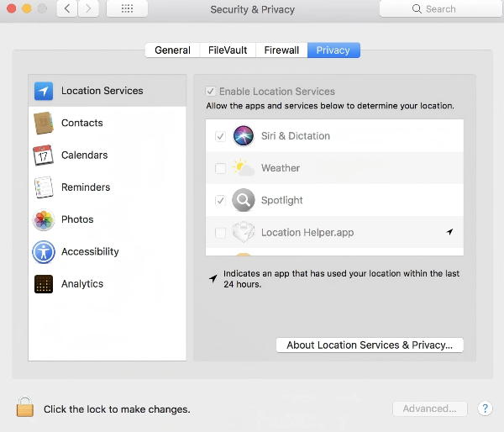Screen dimensions: 504x432
Task: Switch to the Firewall tab
Action: coord(281,50)
